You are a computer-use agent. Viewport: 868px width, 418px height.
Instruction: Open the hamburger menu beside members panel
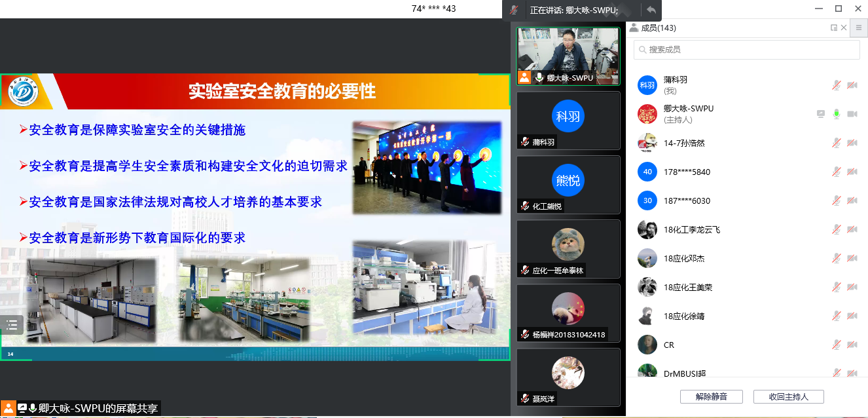tap(859, 28)
